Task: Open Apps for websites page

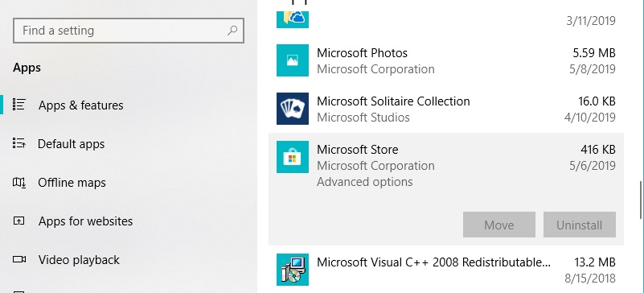Action: (85, 221)
